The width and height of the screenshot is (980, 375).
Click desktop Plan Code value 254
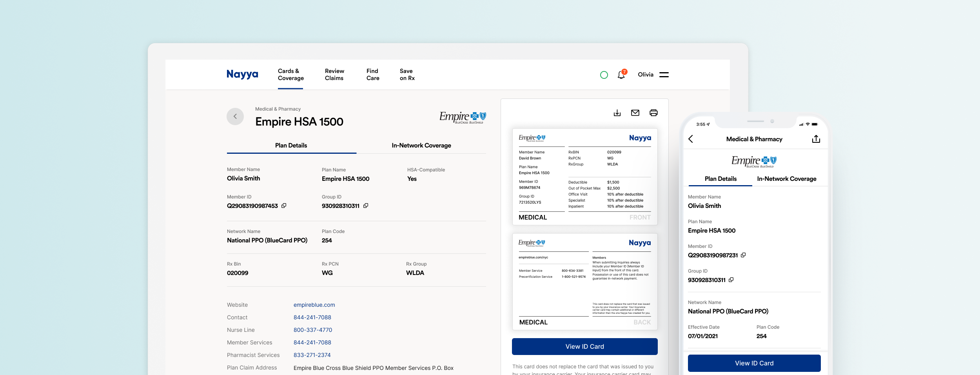(327, 240)
